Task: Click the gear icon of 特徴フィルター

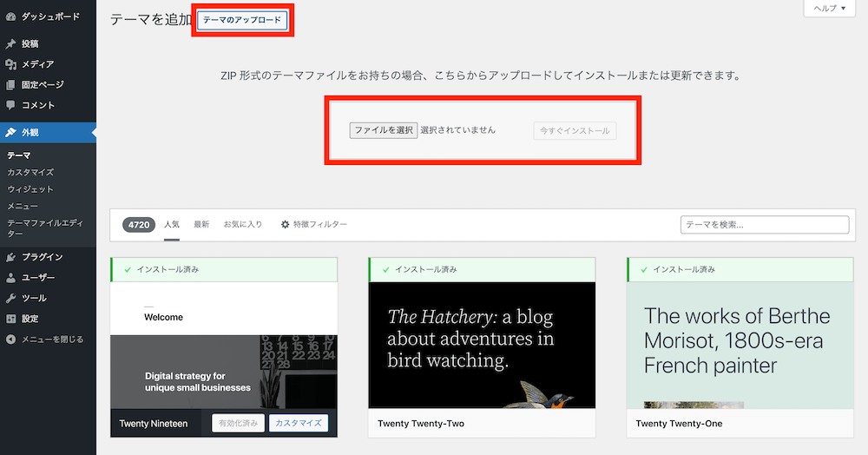Action: 285,224
